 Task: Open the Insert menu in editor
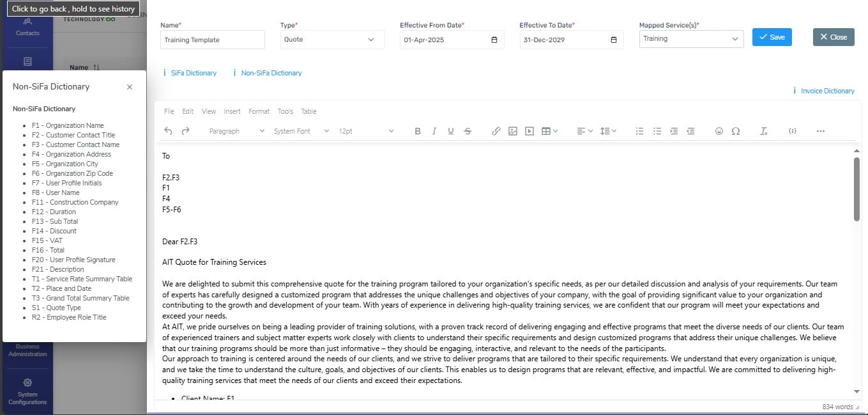click(x=232, y=111)
